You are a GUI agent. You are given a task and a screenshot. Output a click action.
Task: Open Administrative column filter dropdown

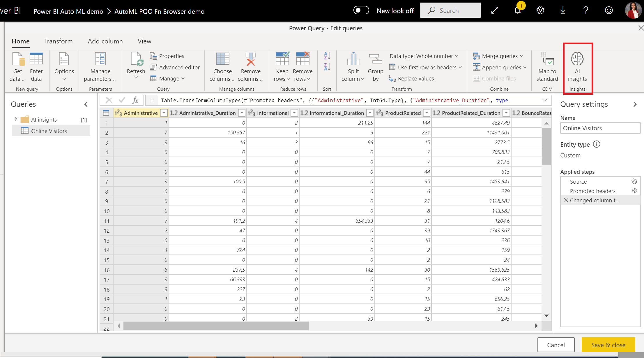[x=164, y=113]
